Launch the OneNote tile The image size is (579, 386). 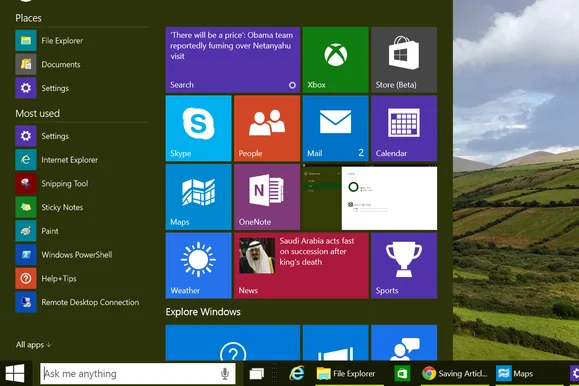click(x=267, y=197)
